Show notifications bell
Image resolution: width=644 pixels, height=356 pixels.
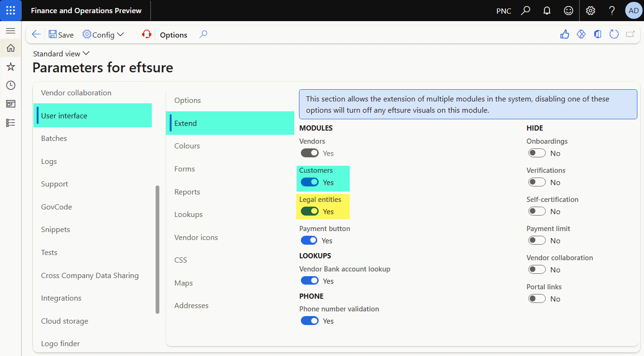pos(547,10)
